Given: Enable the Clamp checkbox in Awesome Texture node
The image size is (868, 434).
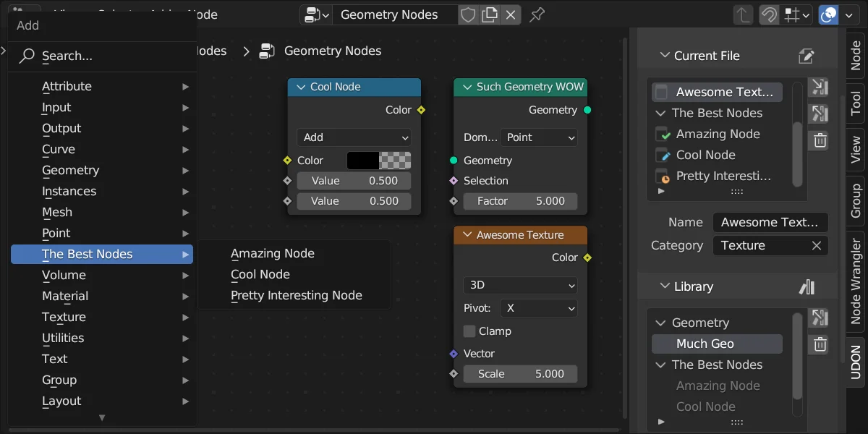Looking at the screenshot, I should [x=469, y=331].
